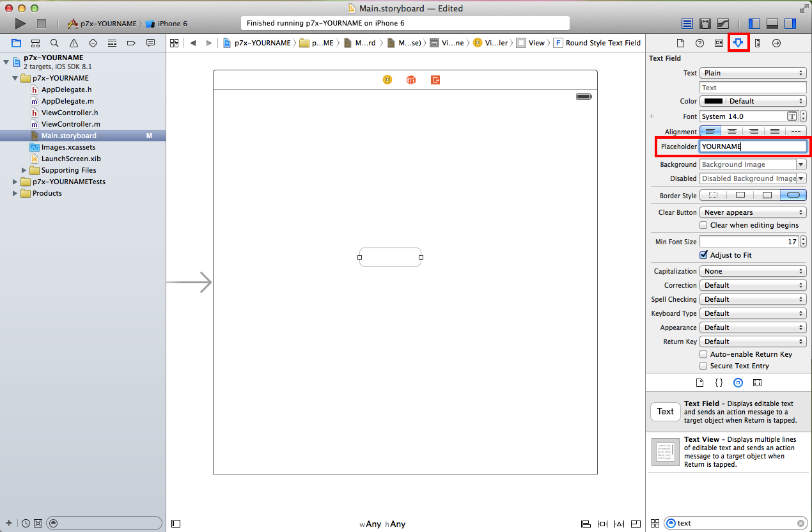Viewport: 812px width, 532px height.
Task: Go back in editor history
Action: [x=193, y=43]
